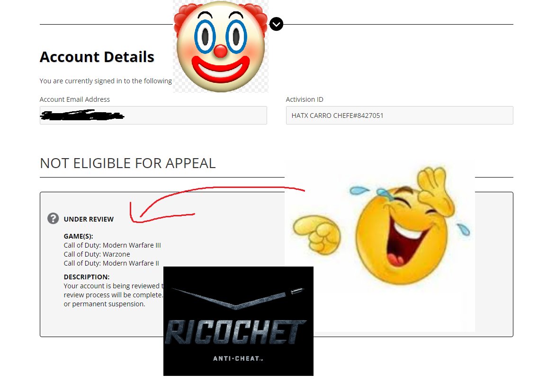Viewport: 556px width, 392px height.
Task: Click the GAME(S): label
Action: 78,236
